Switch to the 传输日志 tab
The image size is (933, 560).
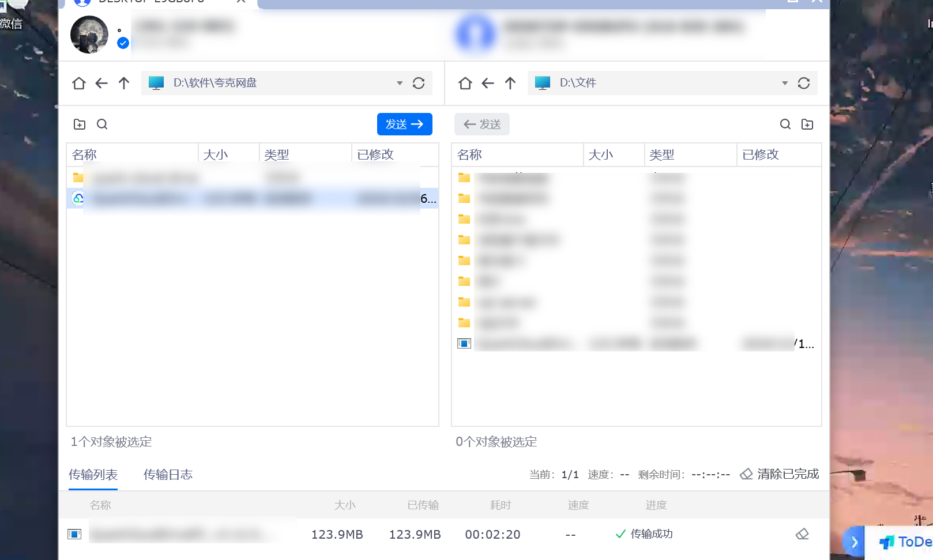(168, 474)
